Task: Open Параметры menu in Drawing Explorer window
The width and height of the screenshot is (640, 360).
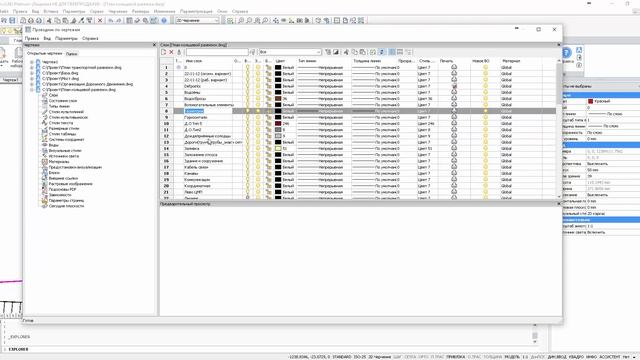Action: pos(66,38)
